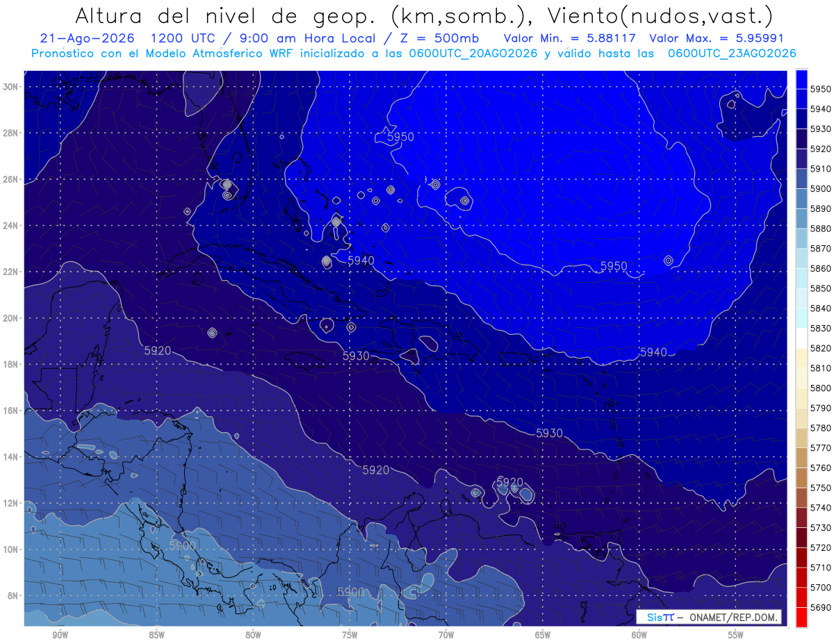Screen dimensions: 834x644
Task: Click the 'Valor Min. = 5.88117' value
Action: pos(569,38)
